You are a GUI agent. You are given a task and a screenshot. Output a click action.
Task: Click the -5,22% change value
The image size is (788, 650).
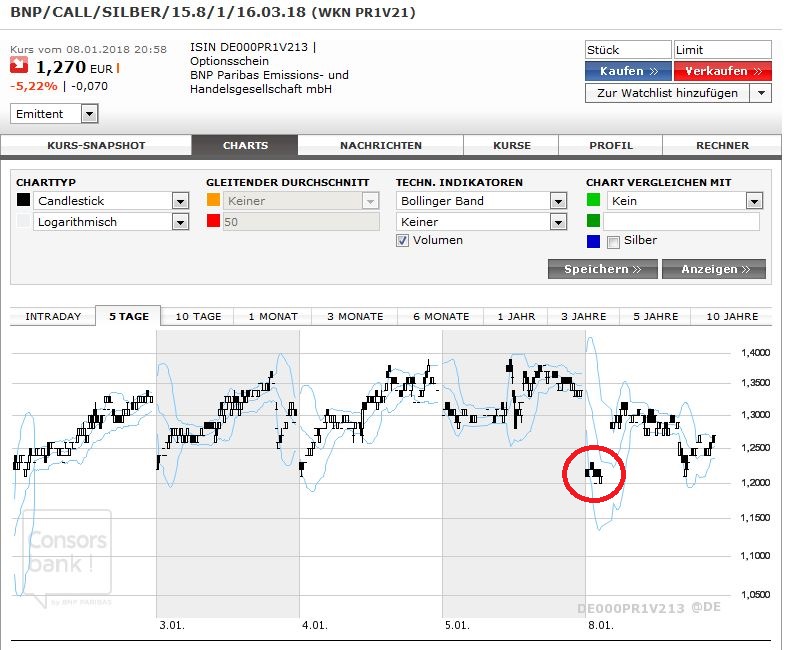(34, 86)
